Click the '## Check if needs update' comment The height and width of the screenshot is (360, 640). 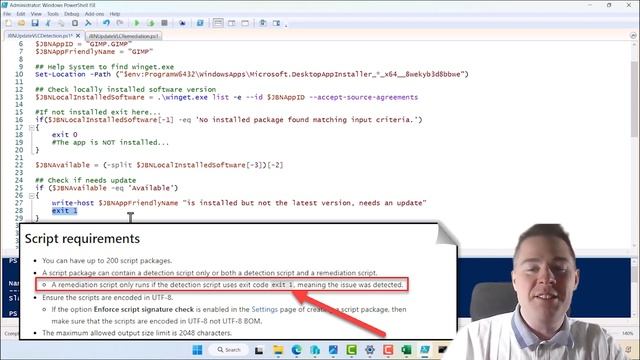pyautogui.click(x=86, y=180)
